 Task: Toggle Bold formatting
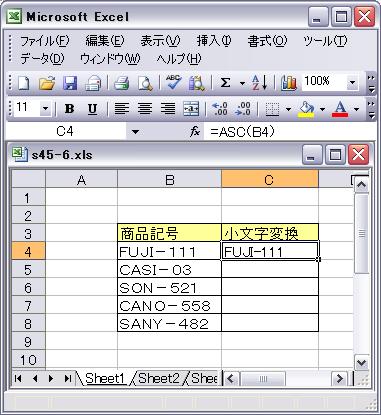coord(69,109)
